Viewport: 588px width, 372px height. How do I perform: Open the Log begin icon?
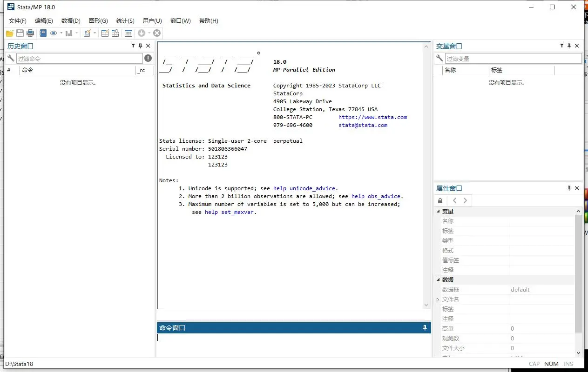43,33
